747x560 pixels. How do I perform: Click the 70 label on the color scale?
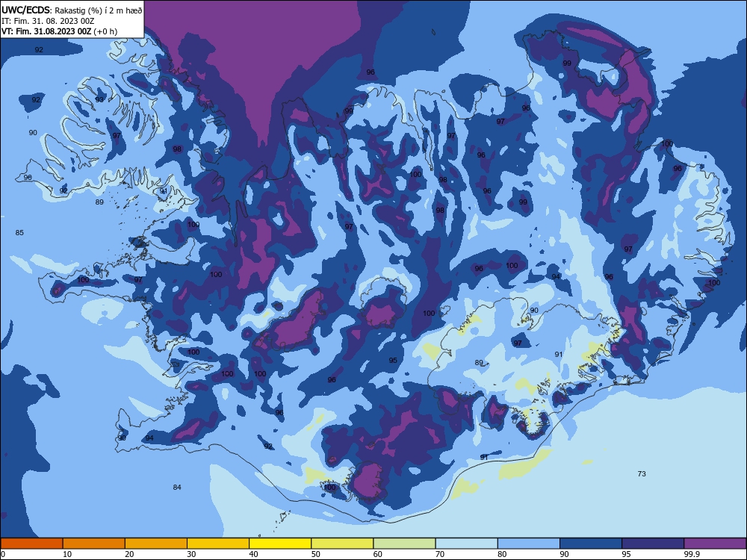[440, 554]
